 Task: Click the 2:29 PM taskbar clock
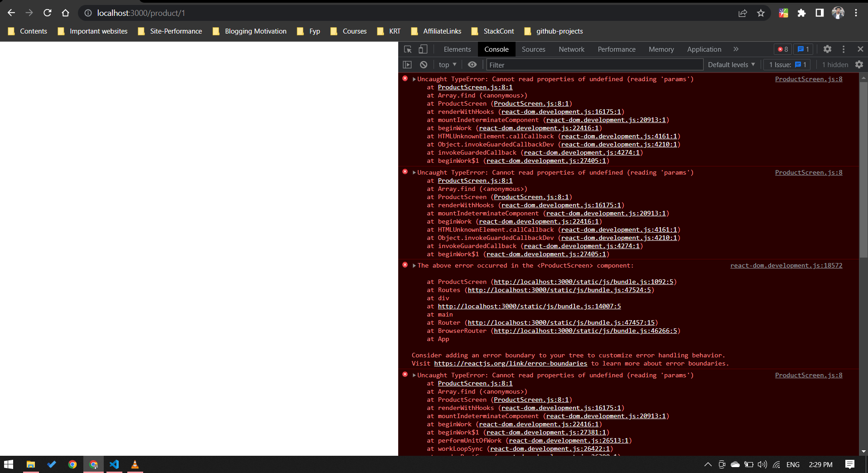[820, 464]
